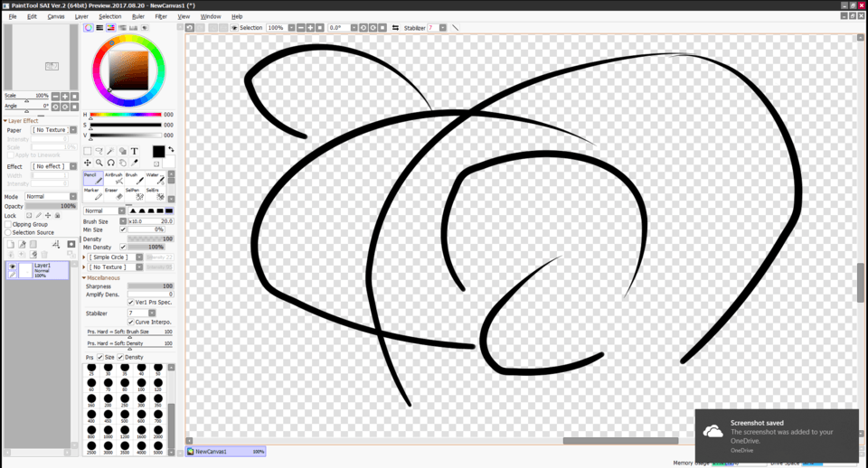Activate the Text tool icon
The width and height of the screenshot is (868, 468).
[x=135, y=151]
